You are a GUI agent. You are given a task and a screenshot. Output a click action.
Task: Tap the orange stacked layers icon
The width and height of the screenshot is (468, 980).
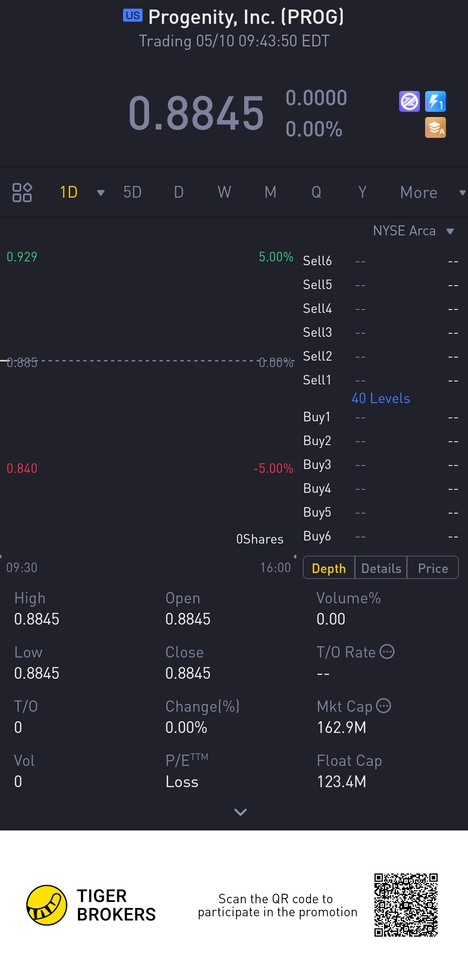435,128
